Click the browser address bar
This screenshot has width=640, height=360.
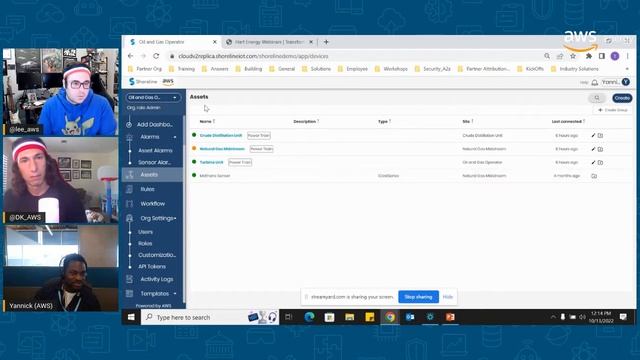coord(355,56)
